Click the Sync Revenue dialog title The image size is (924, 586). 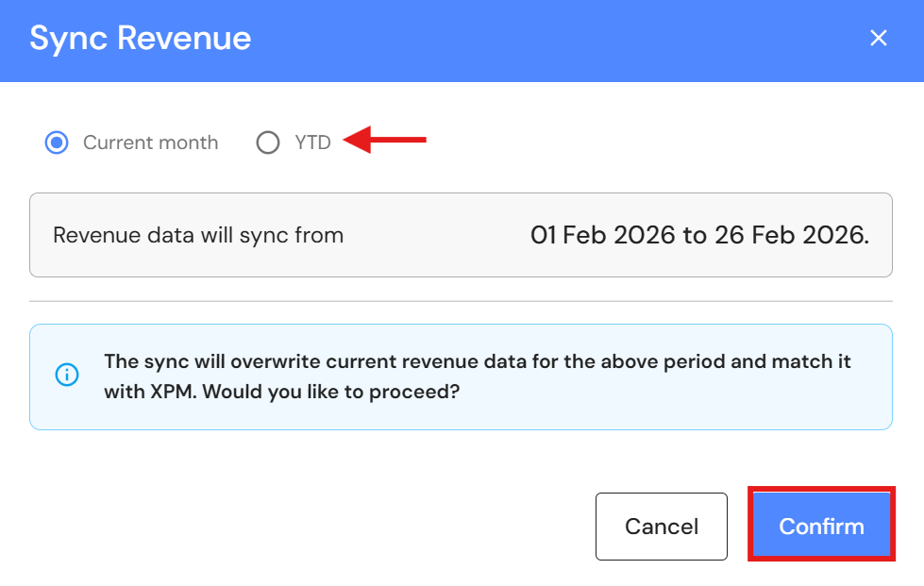[140, 38]
